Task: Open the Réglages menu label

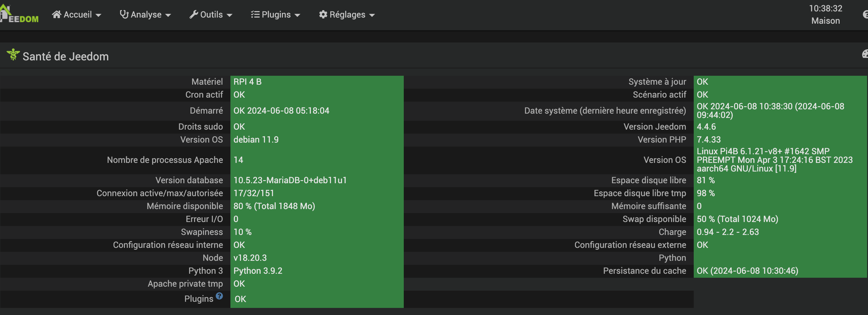Action: point(347,14)
